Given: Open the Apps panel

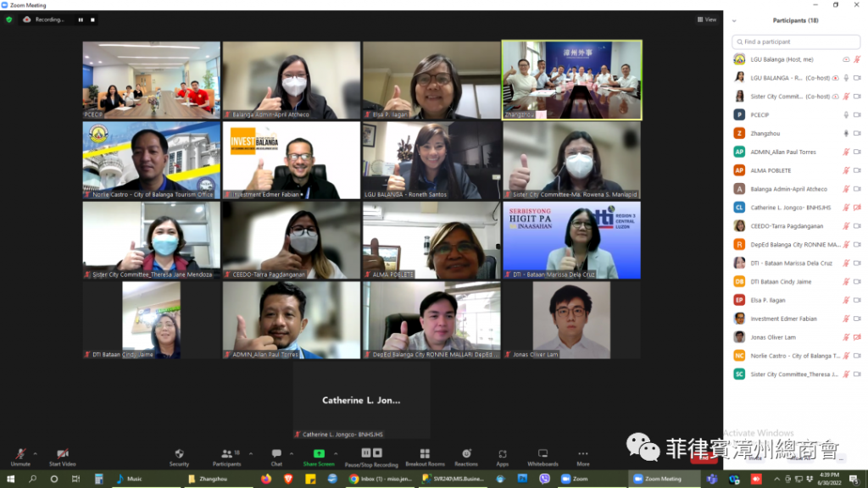Looking at the screenshot, I should 502,457.
